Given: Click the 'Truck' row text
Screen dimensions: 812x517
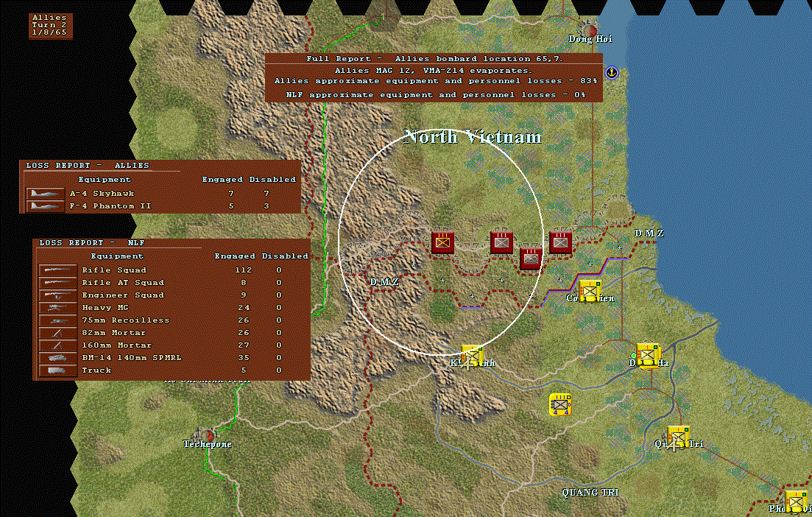Looking at the screenshot, I should (x=96, y=370).
